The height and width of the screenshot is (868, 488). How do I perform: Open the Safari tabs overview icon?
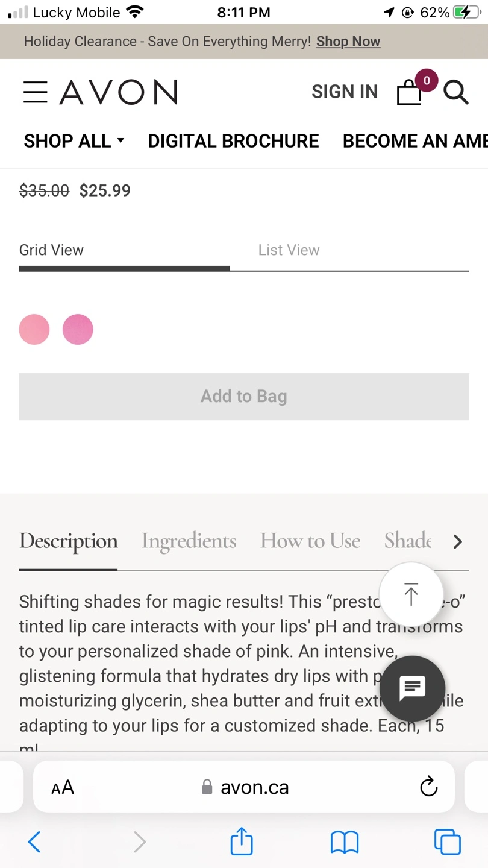pos(448,842)
